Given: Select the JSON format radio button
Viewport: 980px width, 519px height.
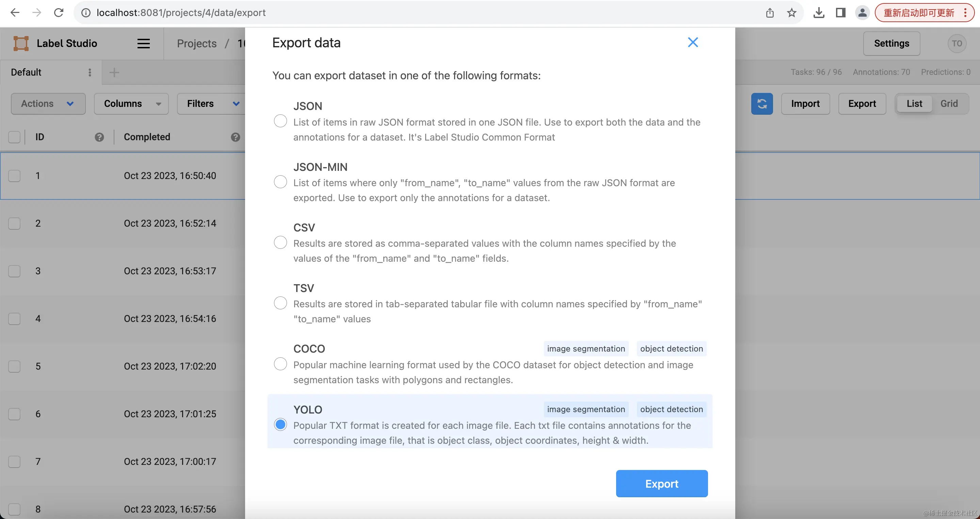Looking at the screenshot, I should pyautogui.click(x=280, y=121).
